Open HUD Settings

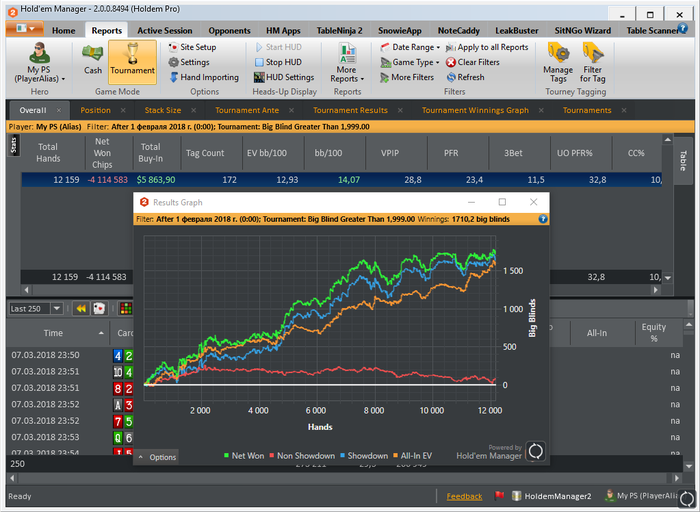(x=284, y=77)
